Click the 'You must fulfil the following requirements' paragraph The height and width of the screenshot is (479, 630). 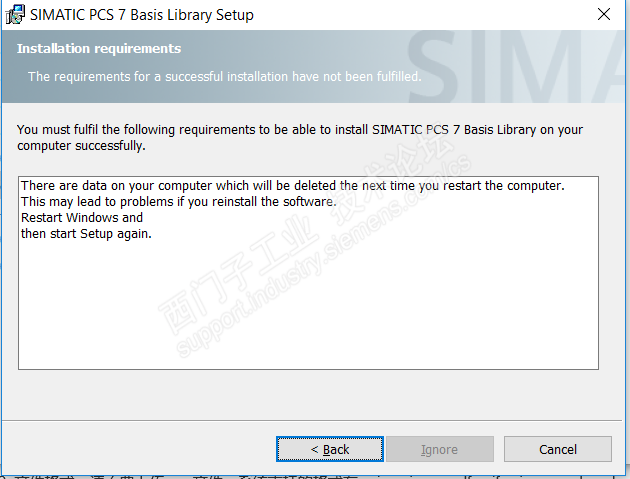(x=300, y=137)
